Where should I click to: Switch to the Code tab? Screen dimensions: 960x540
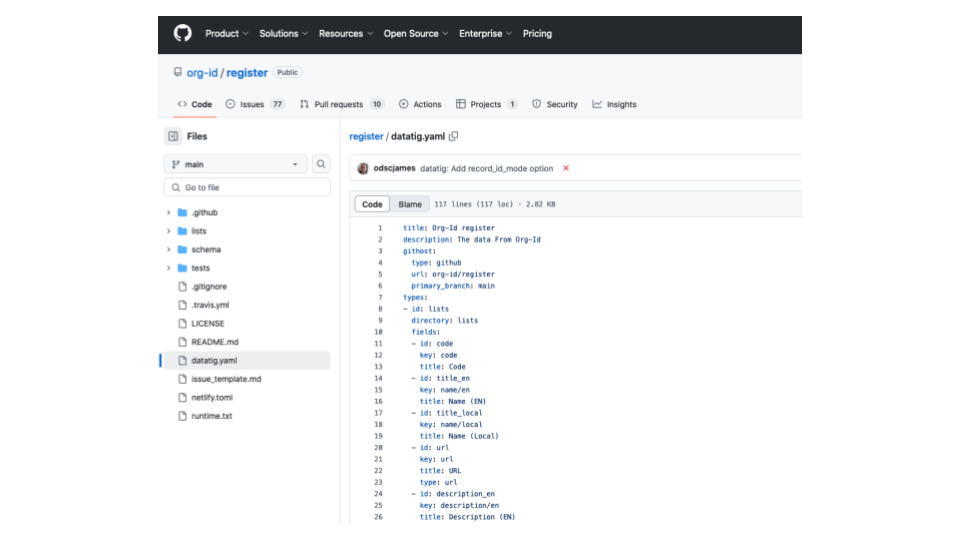[195, 104]
